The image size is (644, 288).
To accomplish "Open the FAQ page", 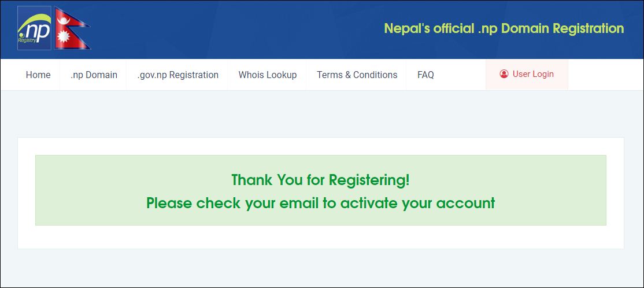I will pyautogui.click(x=425, y=75).
